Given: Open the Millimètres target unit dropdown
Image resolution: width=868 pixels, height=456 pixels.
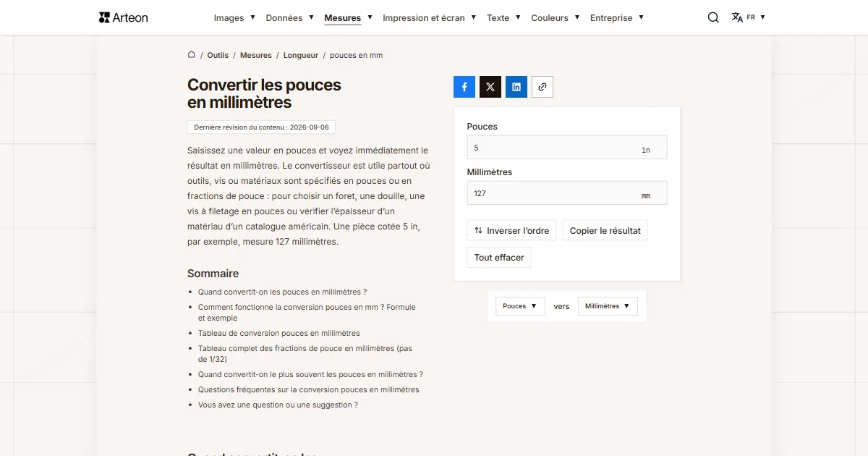Looking at the screenshot, I should point(608,306).
